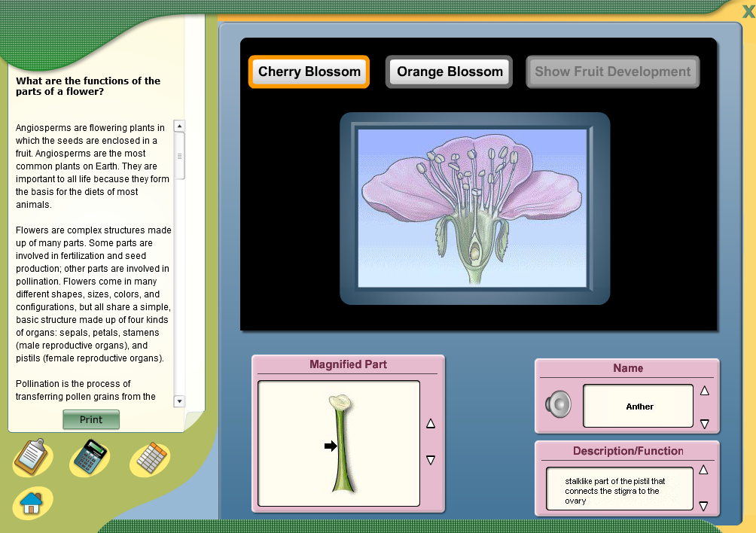Click the Description/Function panel heading

pyautogui.click(x=628, y=451)
